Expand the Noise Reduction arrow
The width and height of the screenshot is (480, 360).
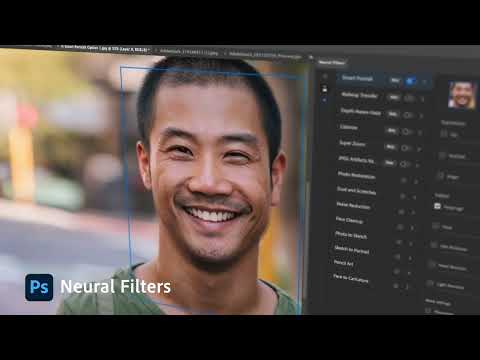tap(413, 212)
